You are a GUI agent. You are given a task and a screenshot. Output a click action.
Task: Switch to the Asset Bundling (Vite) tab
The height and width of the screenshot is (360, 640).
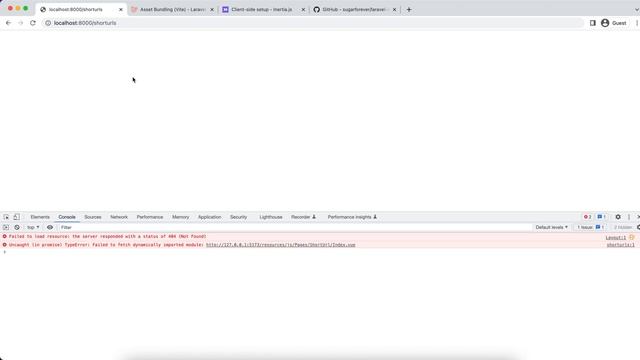[x=172, y=9]
